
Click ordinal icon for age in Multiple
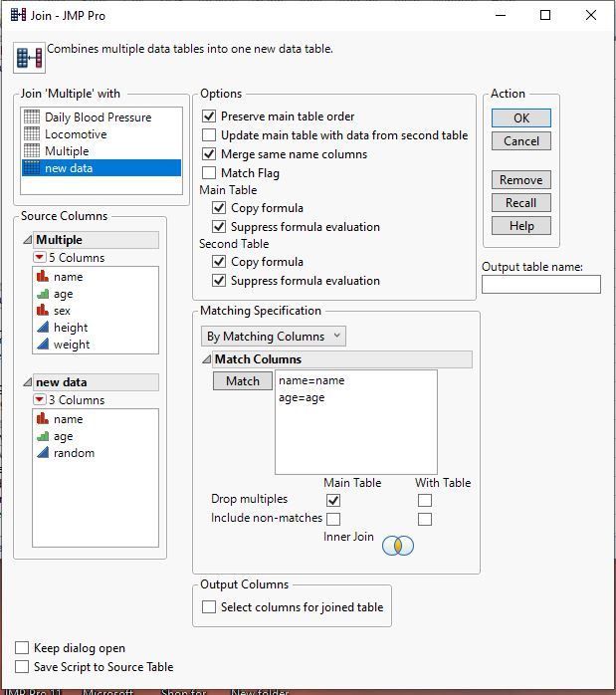point(43,294)
